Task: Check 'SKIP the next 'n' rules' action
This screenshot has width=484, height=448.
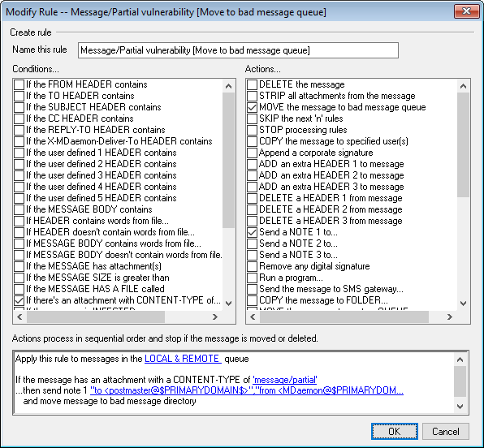Action: point(253,118)
